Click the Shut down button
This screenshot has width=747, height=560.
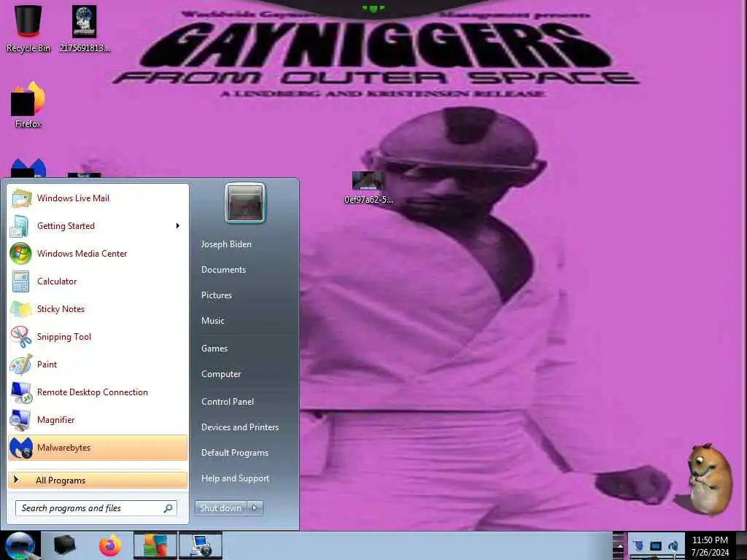tap(220, 508)
